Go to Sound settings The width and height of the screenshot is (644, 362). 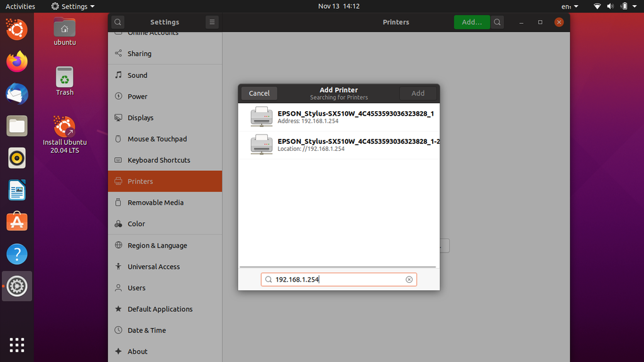(165, 75)
